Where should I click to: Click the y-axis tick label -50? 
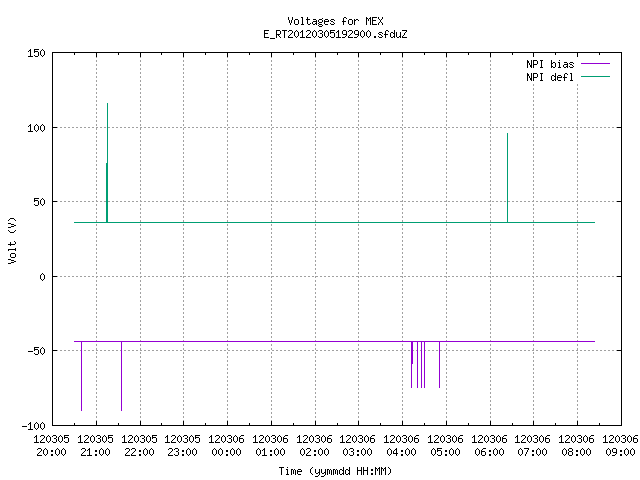click(x=36, y=351)
